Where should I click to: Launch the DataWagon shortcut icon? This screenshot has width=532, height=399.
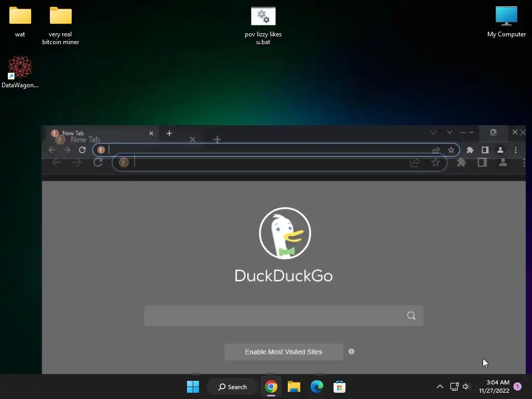[x=20, y=72]
